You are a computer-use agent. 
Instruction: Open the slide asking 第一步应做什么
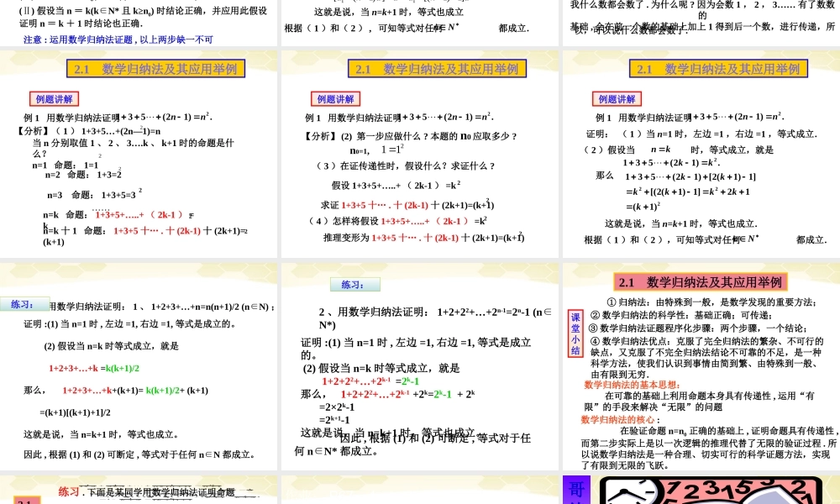419,155
